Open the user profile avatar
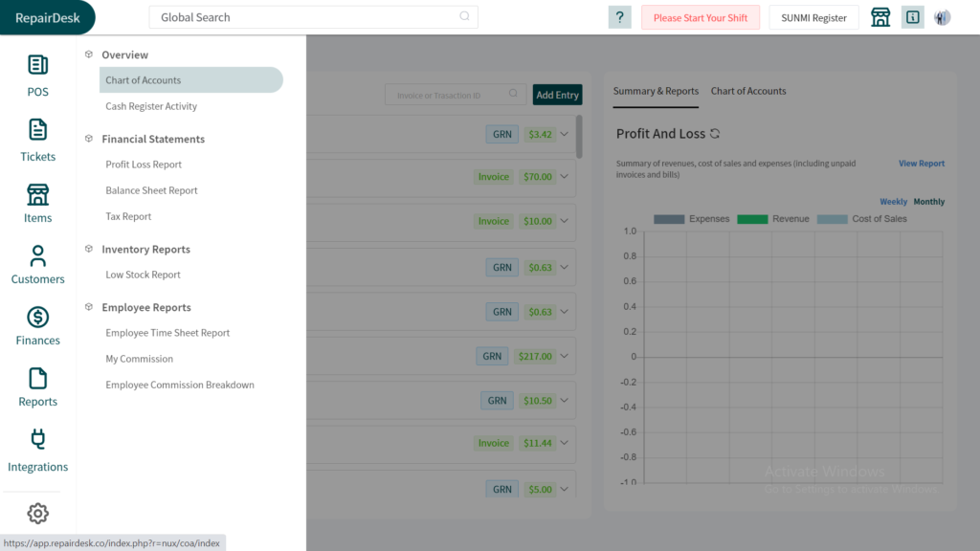 tap(943, 17)
